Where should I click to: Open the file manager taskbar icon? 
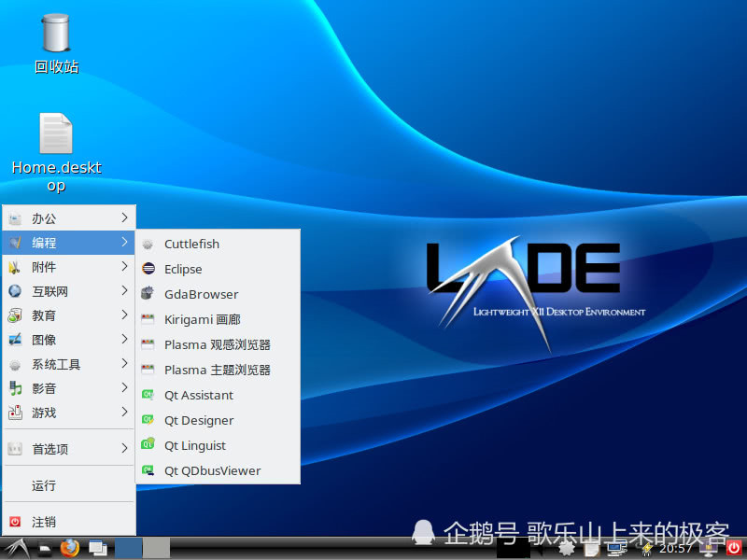[44, 550]
